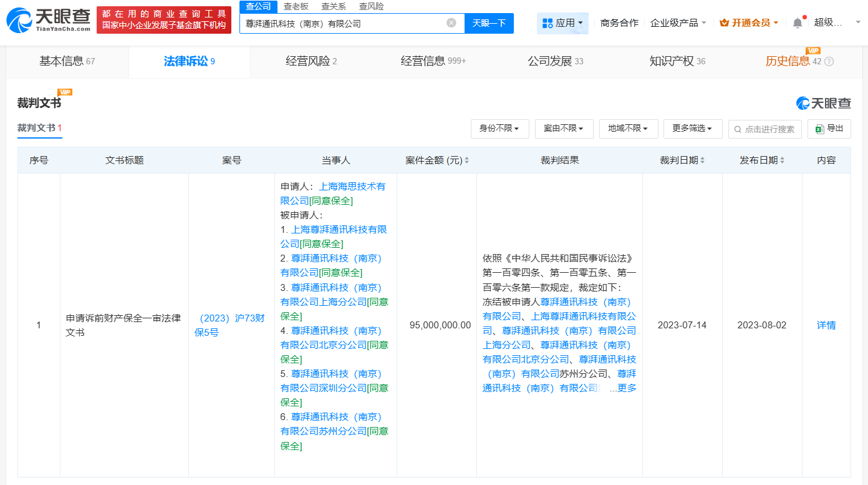The image size is (868, 485).
Task: Click the VIP badge on 裁判文书
Action: coord(64,91)
